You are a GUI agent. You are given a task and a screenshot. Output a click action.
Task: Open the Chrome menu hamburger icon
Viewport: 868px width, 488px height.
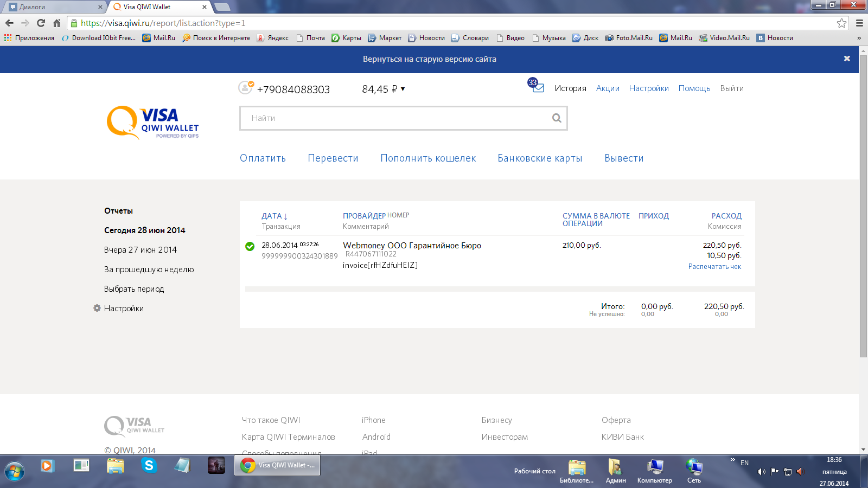[x=859, y=23]
